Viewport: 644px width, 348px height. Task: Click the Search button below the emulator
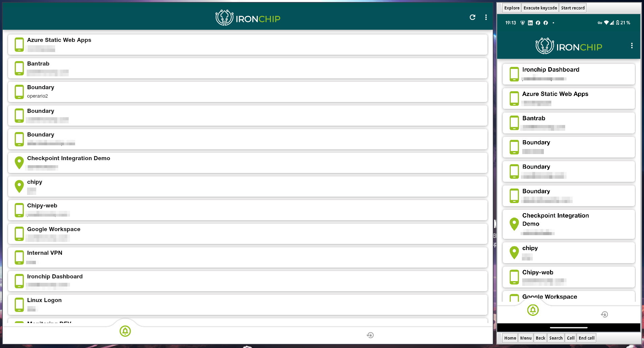coord(556,338)
